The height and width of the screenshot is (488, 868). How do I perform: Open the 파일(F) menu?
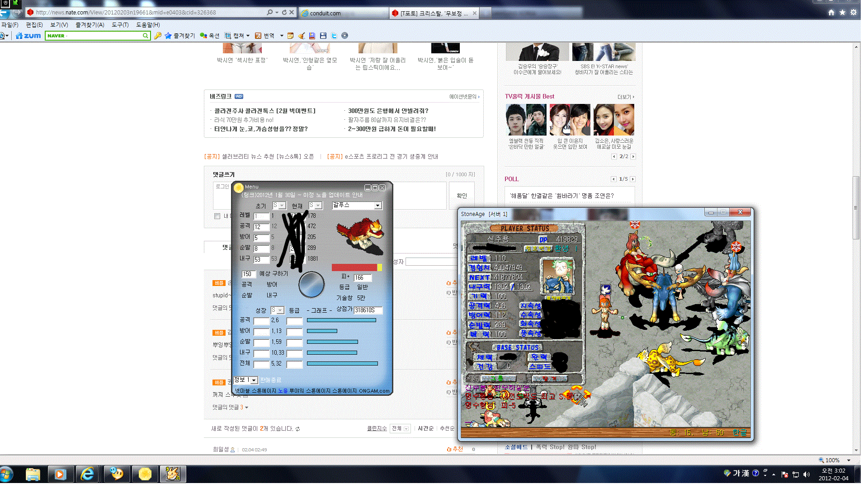coord(10,25)
